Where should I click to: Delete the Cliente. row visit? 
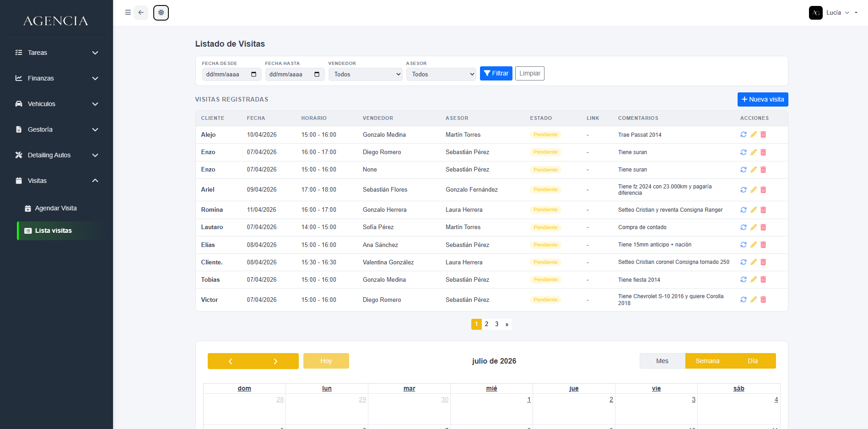pos(763,262)
